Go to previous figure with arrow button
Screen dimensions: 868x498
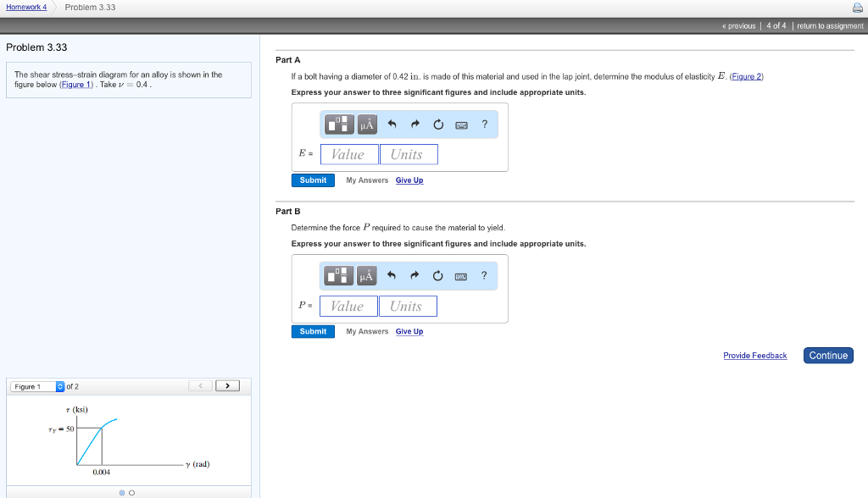tap(200, 385)
